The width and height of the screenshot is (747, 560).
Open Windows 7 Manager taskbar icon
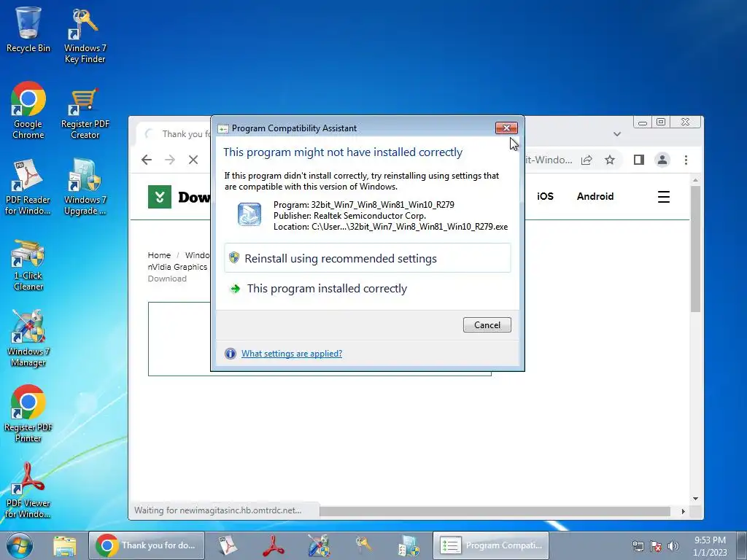point(318,545)
